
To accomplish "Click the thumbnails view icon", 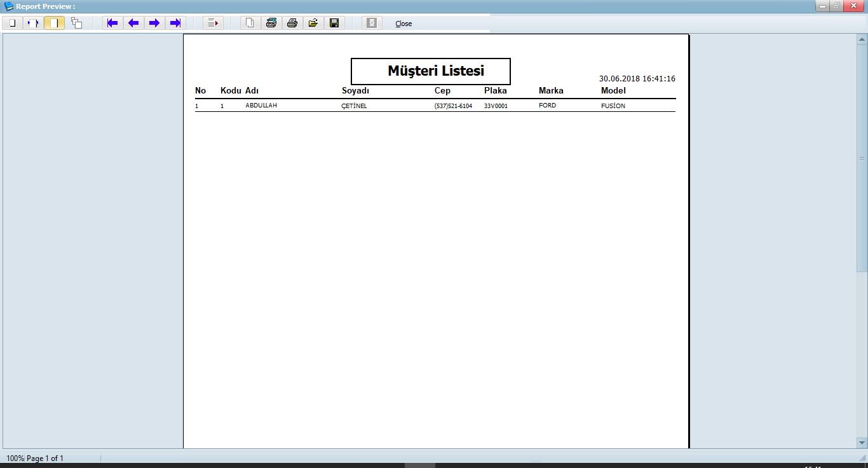I will pos(76,24).
